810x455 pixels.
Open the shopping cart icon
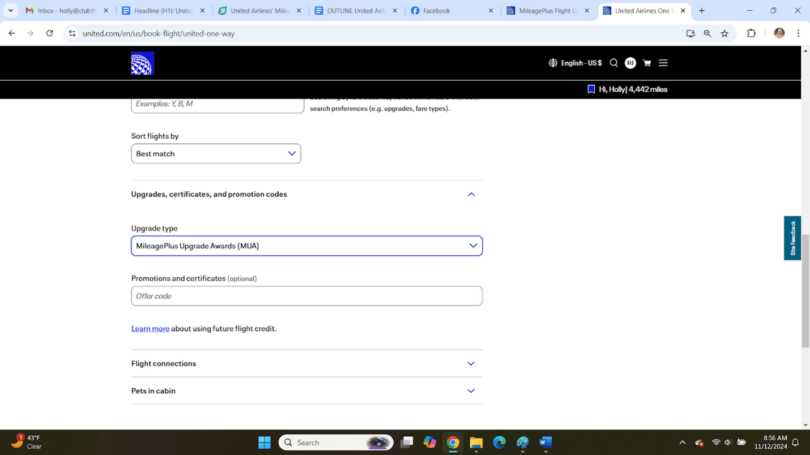tap(647, 63)
